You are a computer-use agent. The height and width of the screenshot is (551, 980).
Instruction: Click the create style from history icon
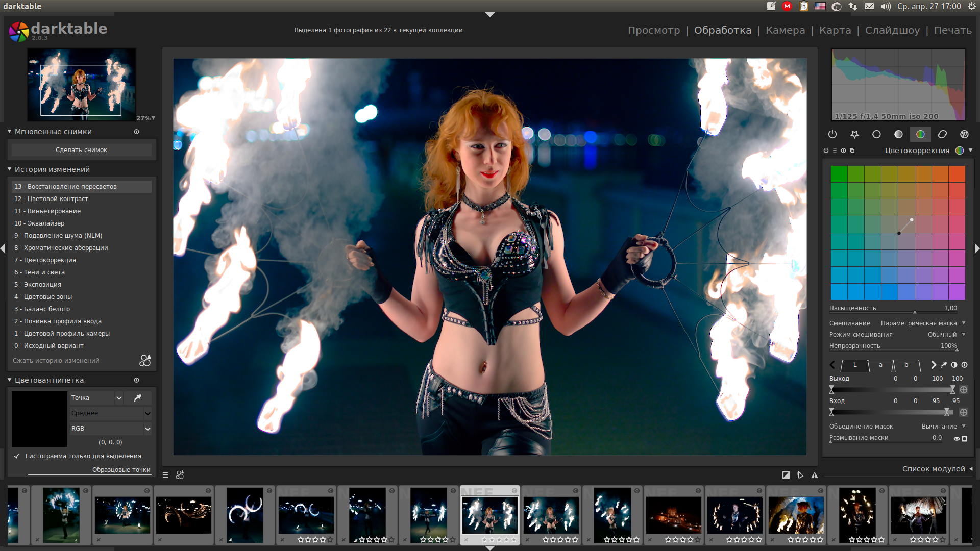tap(145, 361)
